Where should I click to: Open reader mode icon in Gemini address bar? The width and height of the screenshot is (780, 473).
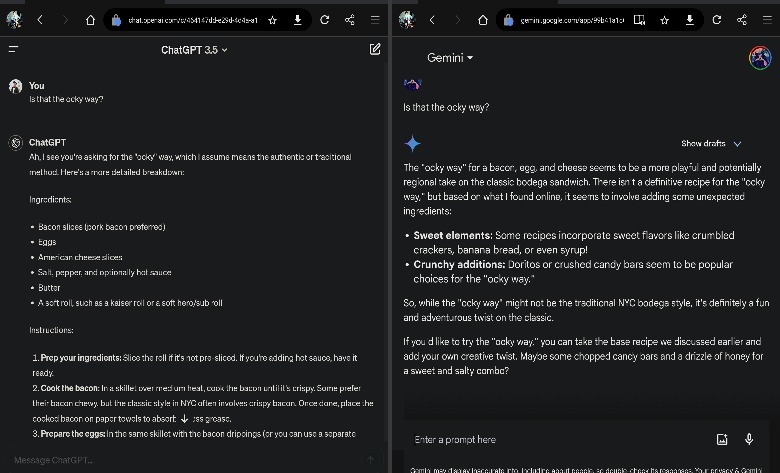coord(640,19)
